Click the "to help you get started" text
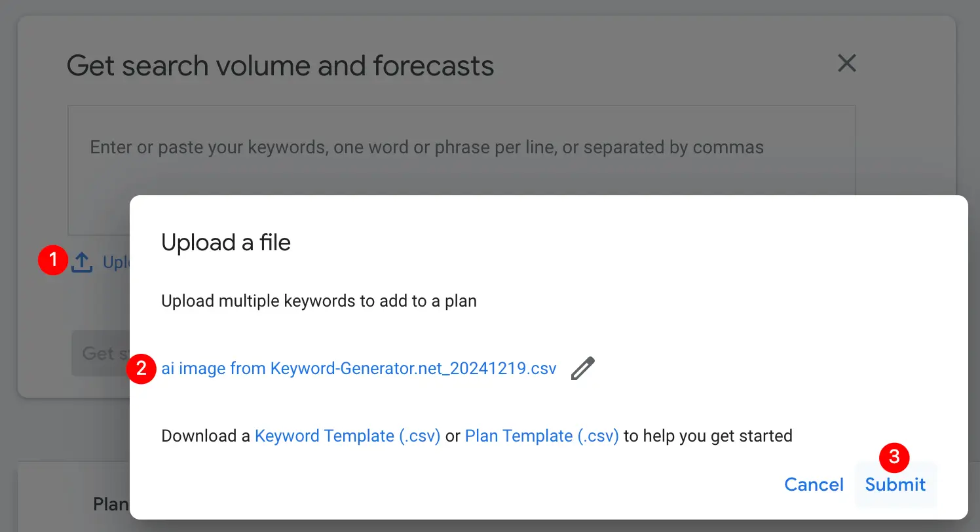 707,436
